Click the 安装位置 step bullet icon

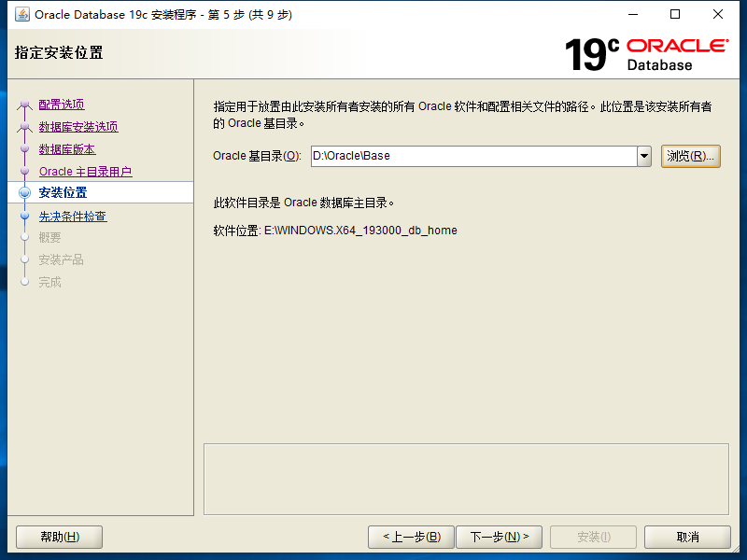(x=25, y=192)
